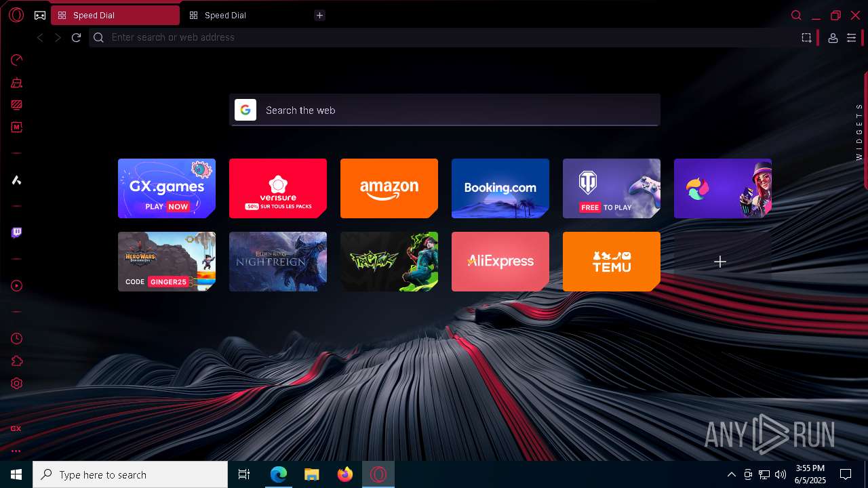Open a new tab with plus button
868x488 pixels.
(319, 16)
